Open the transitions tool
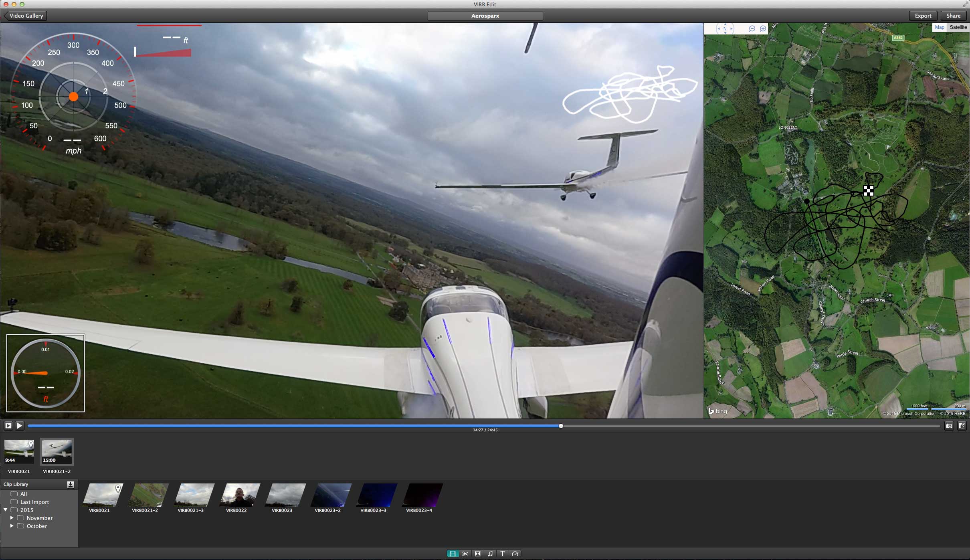 coord(477,554)
